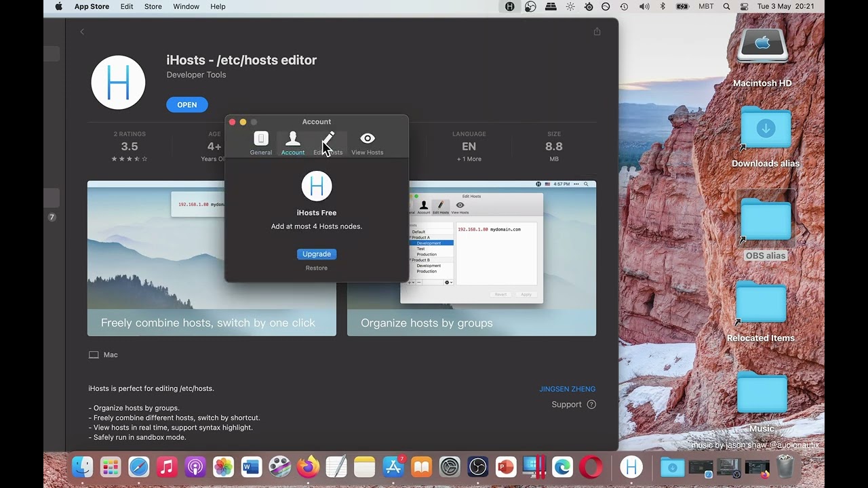Viewport: 868px width, 488px height.
Task: Click the date and time clock
Action: pos(785,7)
